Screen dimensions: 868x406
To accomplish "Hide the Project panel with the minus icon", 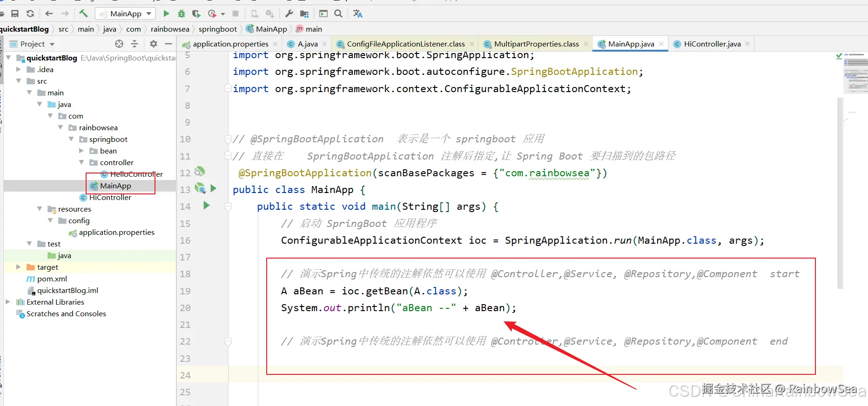I will coord(168,44).
